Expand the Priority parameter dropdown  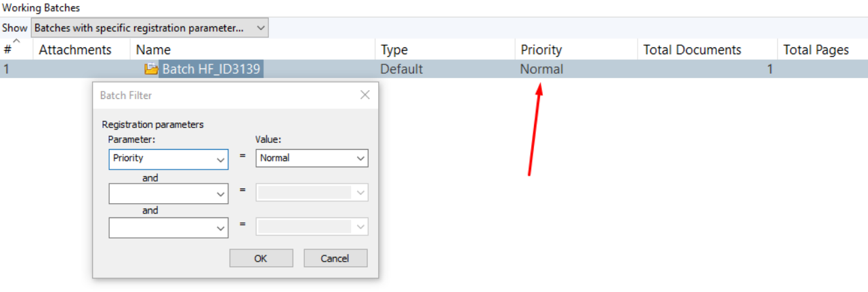point(168,159)
